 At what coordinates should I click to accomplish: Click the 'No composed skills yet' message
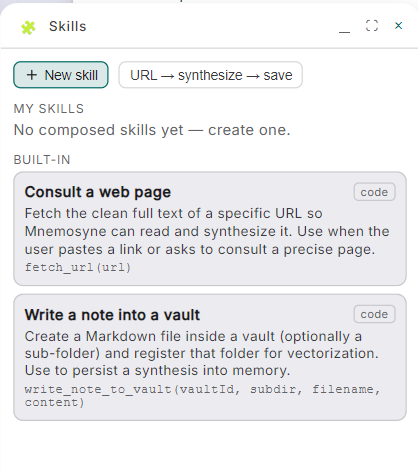click(x=152, y=130)
